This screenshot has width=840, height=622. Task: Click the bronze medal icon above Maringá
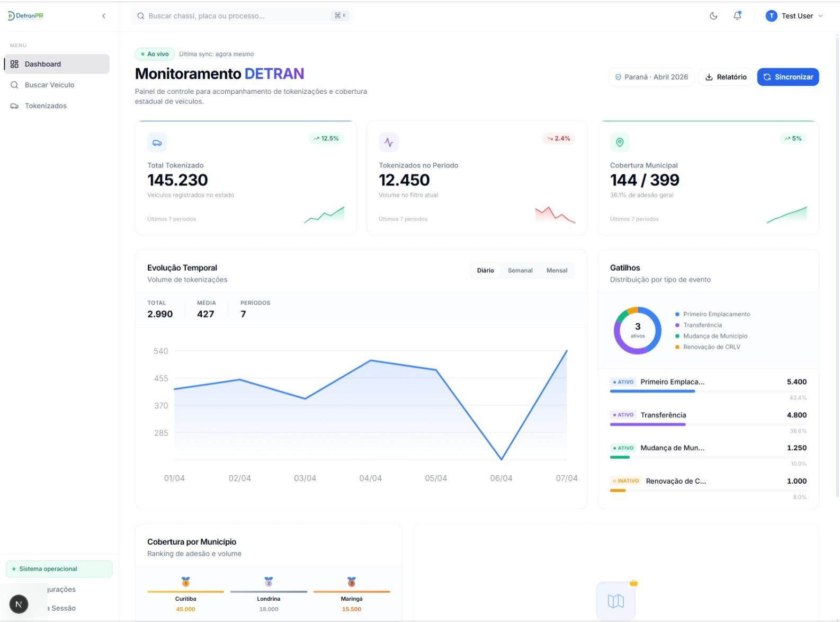pos(352,582)
